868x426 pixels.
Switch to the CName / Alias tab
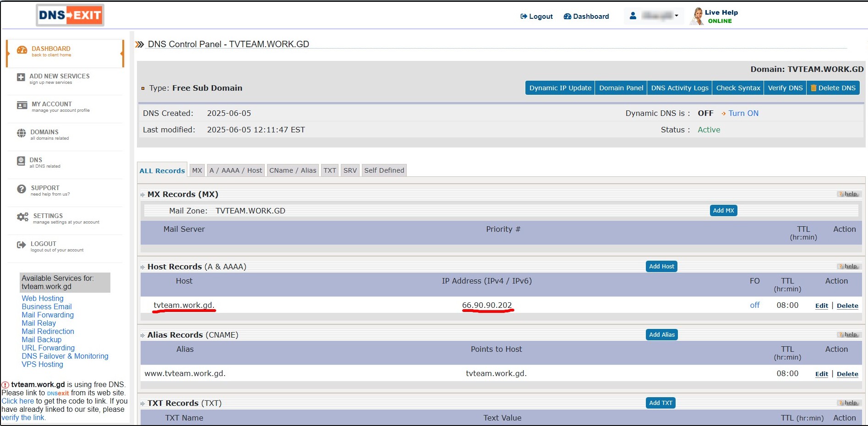(x=292, y=170)
